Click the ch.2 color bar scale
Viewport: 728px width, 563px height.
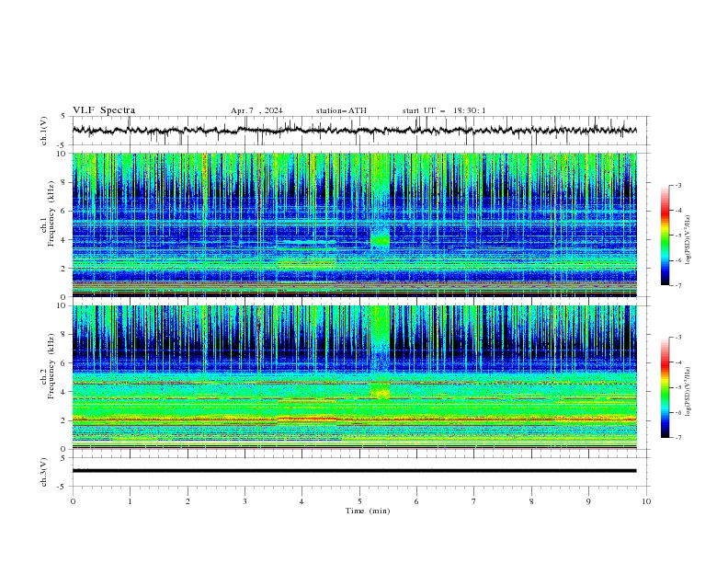pos(665,387)
